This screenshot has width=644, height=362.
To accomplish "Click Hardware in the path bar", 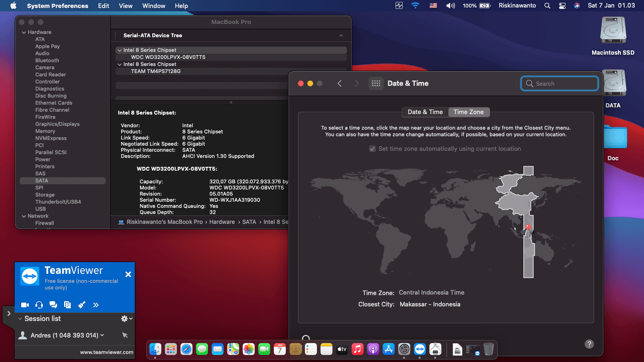I will 222,222.
